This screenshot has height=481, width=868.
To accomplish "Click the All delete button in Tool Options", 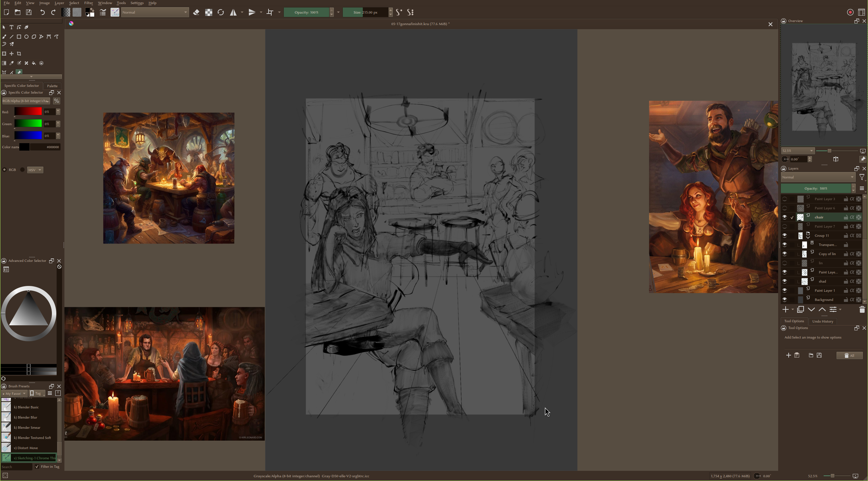I will point(849,355).
